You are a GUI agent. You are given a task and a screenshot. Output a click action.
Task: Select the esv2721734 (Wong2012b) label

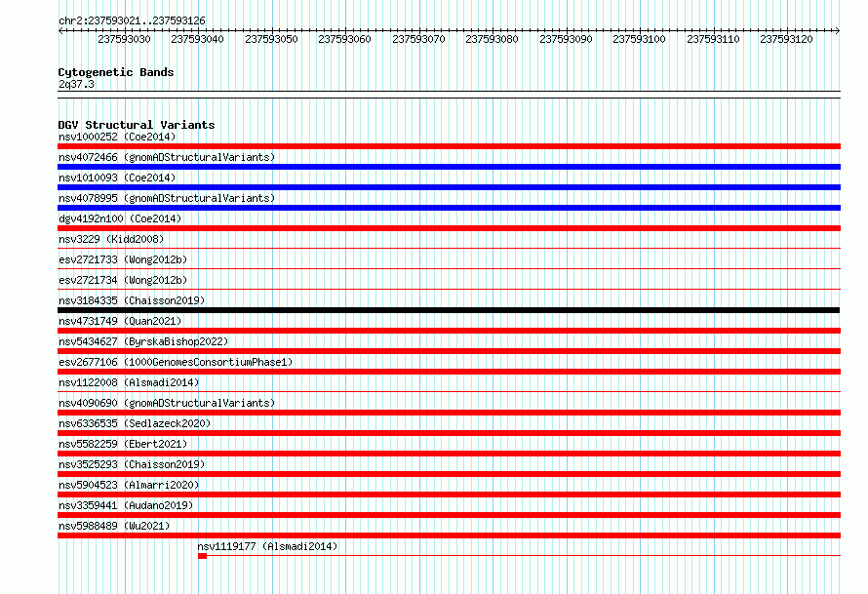pos(123,280)
